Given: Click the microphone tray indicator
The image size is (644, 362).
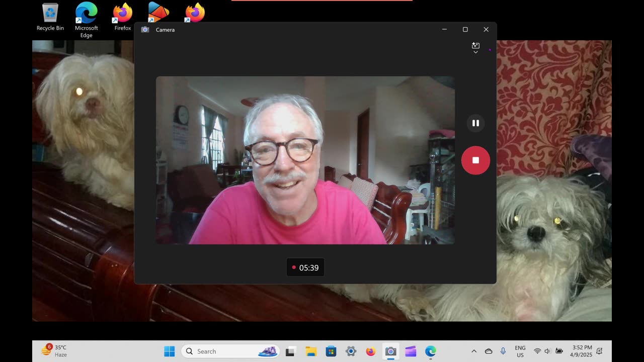Looking at the screenshot, I should 503,351.
